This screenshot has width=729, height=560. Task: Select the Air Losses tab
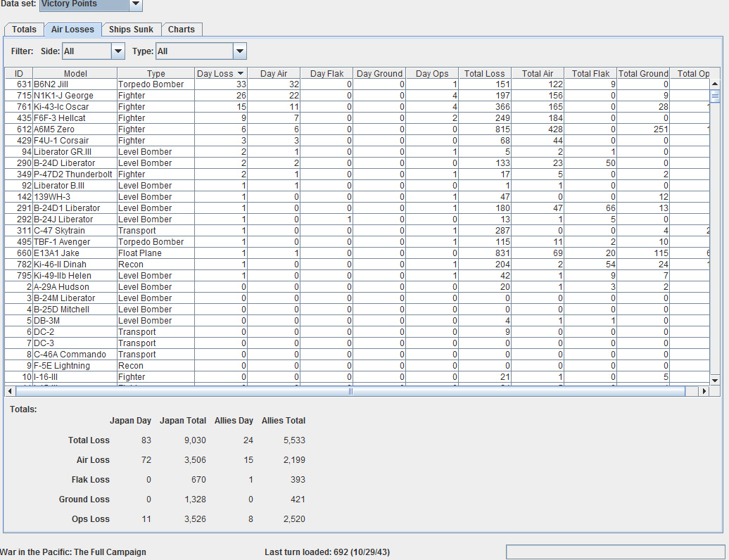click(72, 30)
